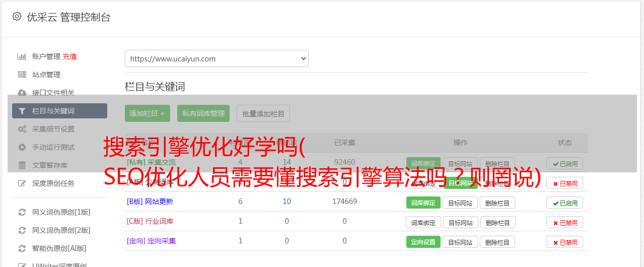Click 删除栏目 in the 行业词库 row
Screen dimensions: 644x267
pyautogui.click(x=497, y=222)
